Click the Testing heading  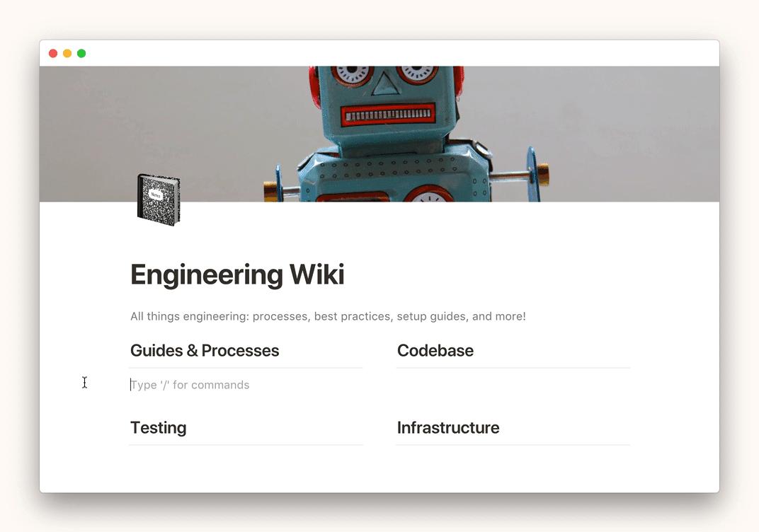158,427
